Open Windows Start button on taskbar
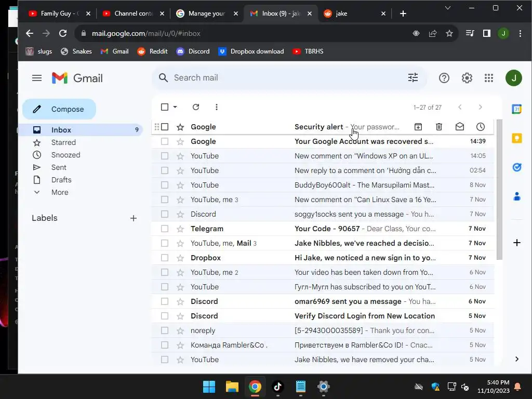The width and height of the screenshot is (532, 399). click(209, 387)
